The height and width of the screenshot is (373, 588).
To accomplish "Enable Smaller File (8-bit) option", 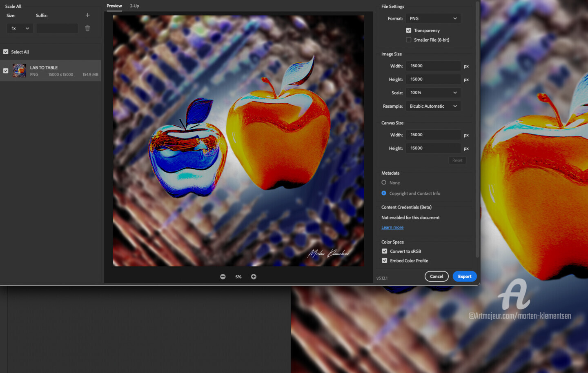I will pyautogui.click(x=409, y=40).
